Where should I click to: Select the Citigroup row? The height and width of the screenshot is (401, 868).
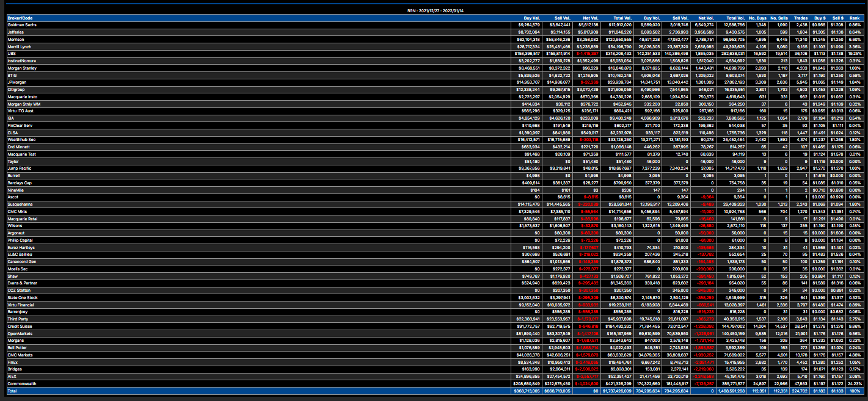[434, 89]
